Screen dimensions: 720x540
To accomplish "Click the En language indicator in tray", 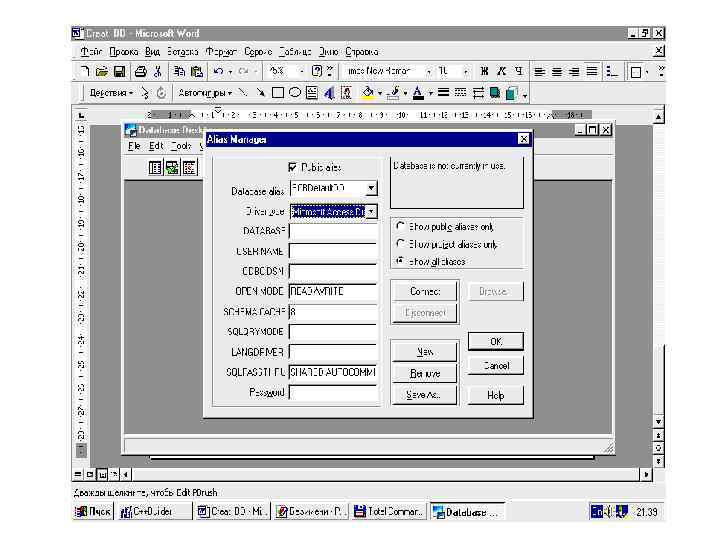I will pyautogui.click(x=596, y=511).
